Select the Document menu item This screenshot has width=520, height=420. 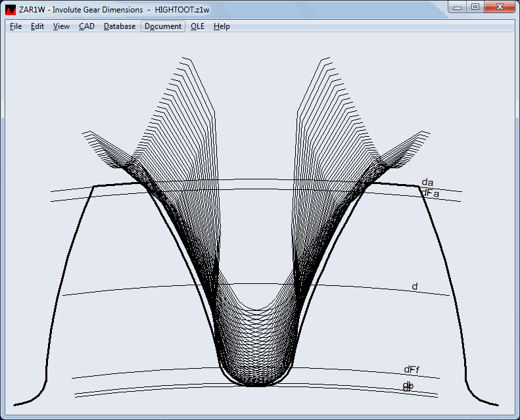(x=163, y=26)
